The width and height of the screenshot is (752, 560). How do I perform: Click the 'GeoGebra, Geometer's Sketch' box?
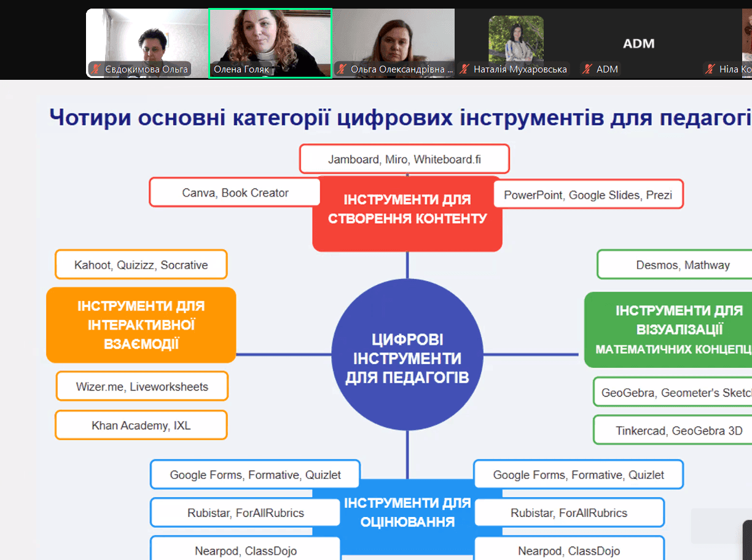pos(673,392)
